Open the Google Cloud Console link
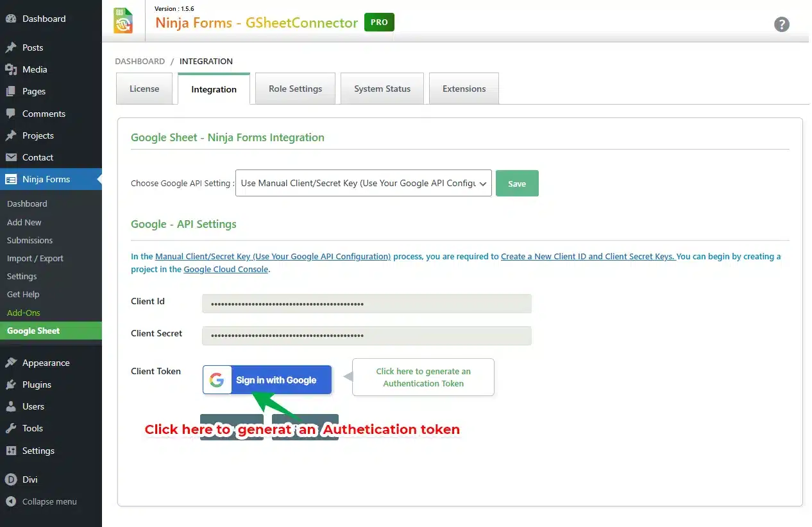 (x=226, y=270)
